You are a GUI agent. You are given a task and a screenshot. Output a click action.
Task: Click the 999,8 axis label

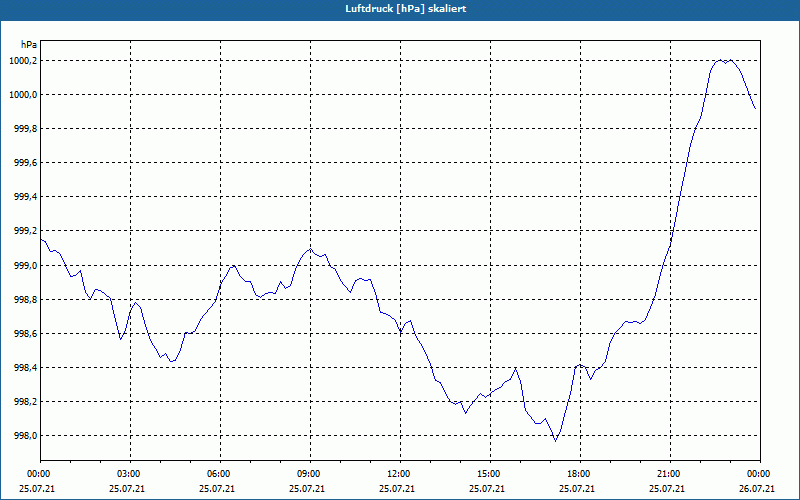pos(26,129)
